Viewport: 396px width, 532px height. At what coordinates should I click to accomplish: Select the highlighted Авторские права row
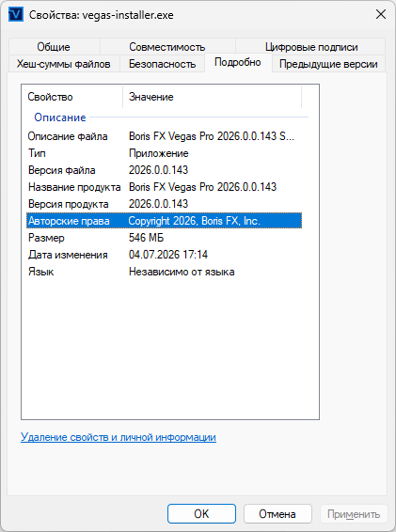point(164,221)
